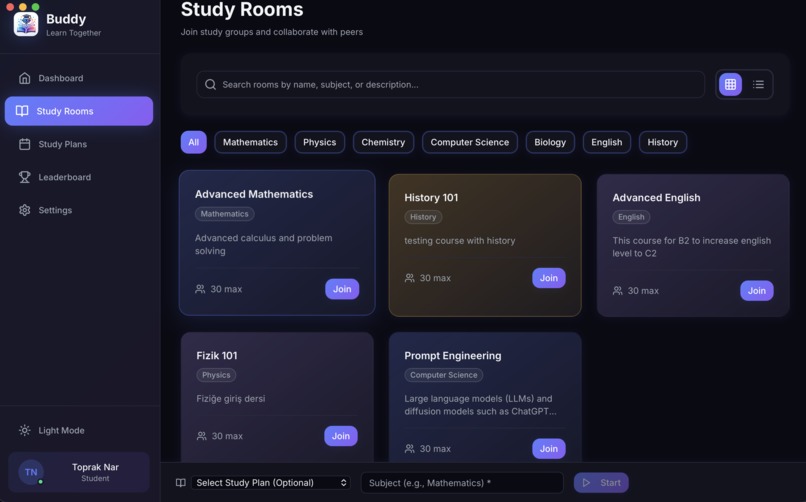
Task: Join the Prompt Engineering room
Action: click(x=548, y=449)
